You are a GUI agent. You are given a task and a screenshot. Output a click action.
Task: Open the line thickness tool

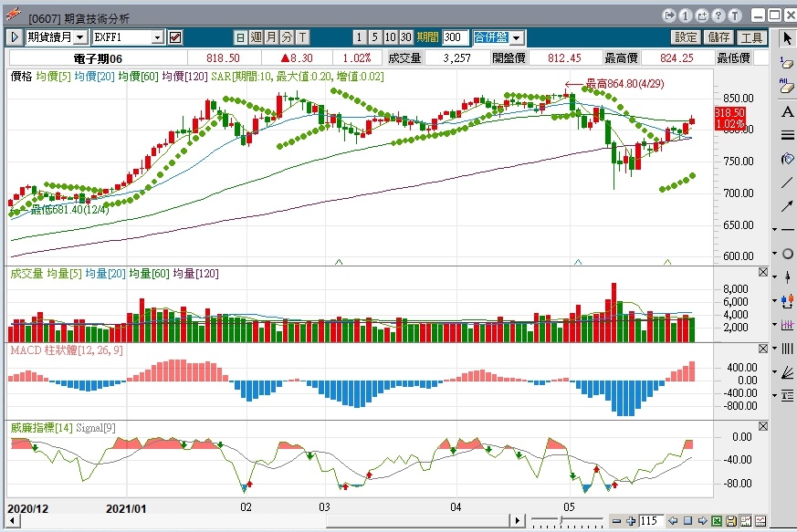[x=787, y=135]
